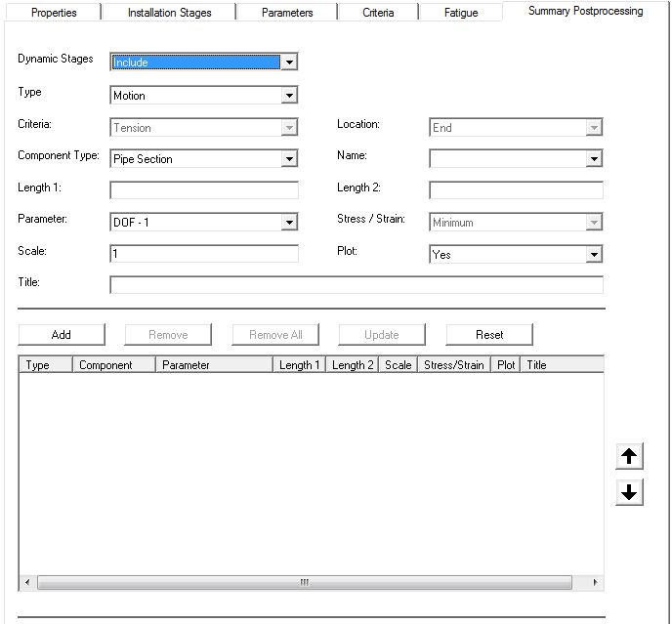Click the Length 2 input field
This screenshot has width=672, height=624.
[516, 190]
